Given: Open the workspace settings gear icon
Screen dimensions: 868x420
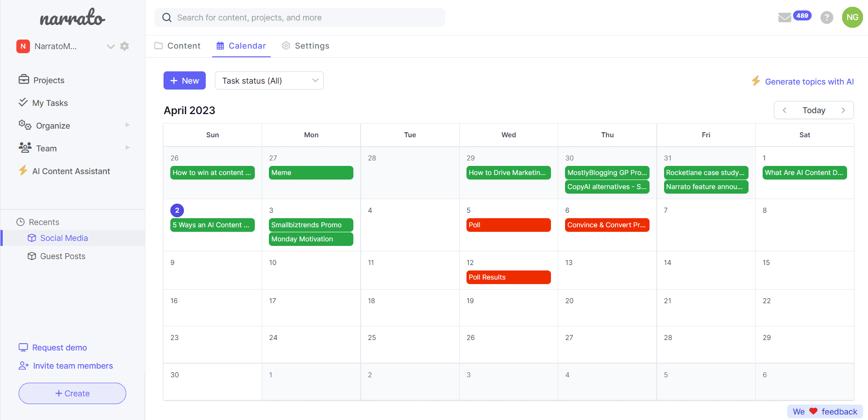Looking at the screenshot, I should click(x=124, y=46).
